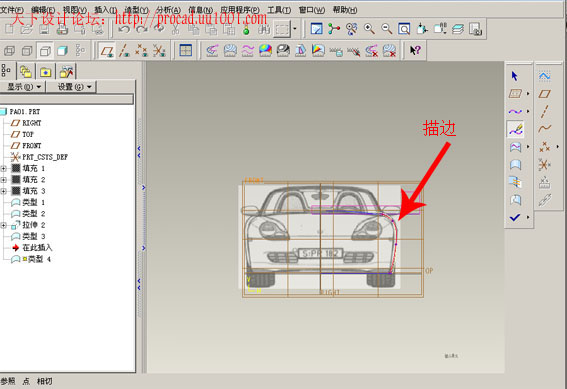
Task: Toggle datum planes display
Action: [107, 51]
